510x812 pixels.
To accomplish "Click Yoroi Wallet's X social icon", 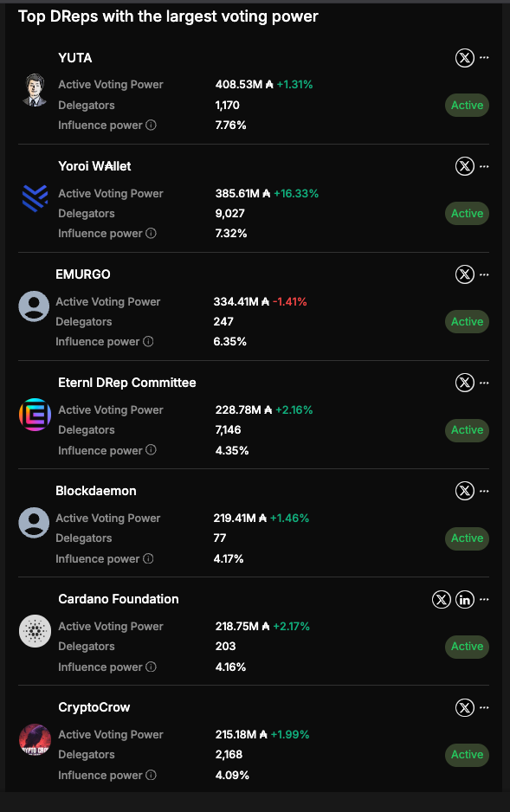I will 464,166.
